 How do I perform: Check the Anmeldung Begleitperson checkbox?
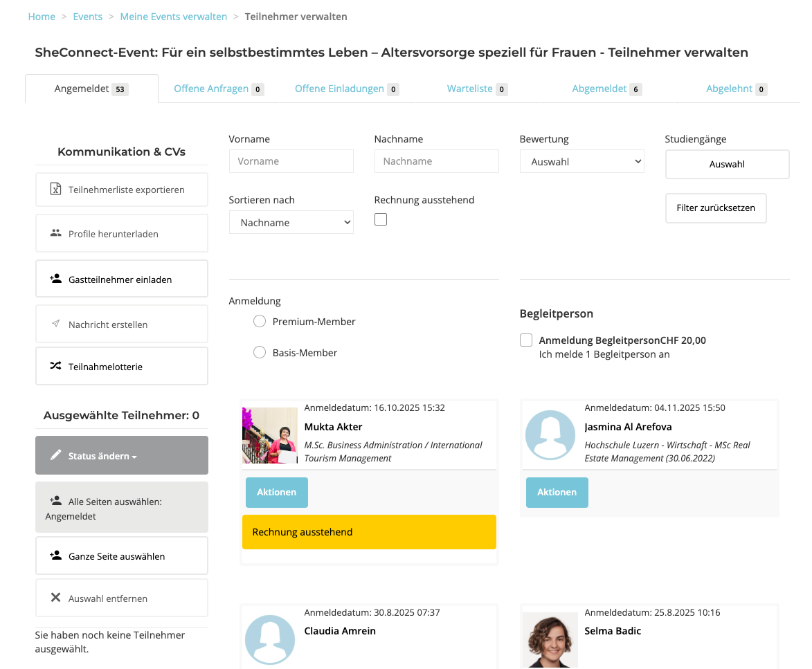[526, 340]
